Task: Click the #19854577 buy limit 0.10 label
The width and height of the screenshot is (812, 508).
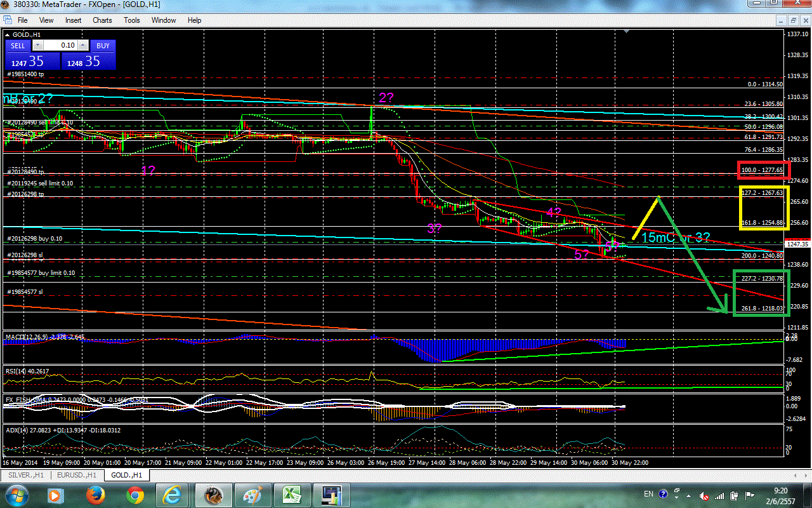Action: click(x=41, y=273)
